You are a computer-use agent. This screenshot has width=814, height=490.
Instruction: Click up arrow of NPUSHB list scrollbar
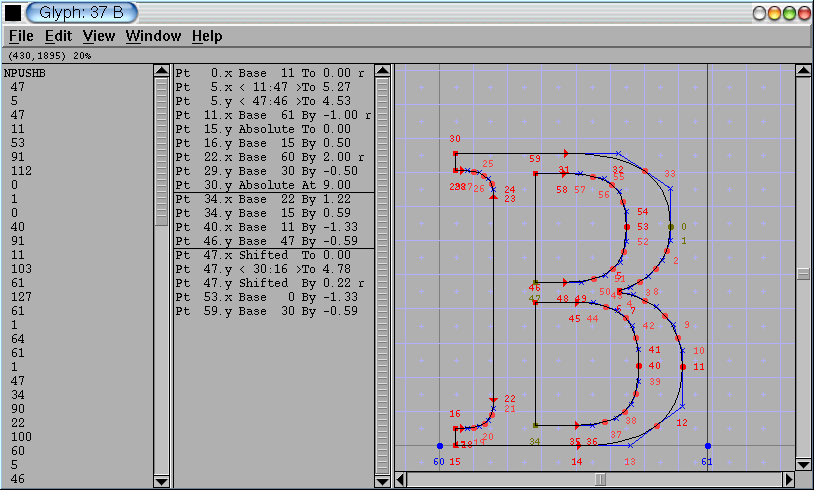162,71
